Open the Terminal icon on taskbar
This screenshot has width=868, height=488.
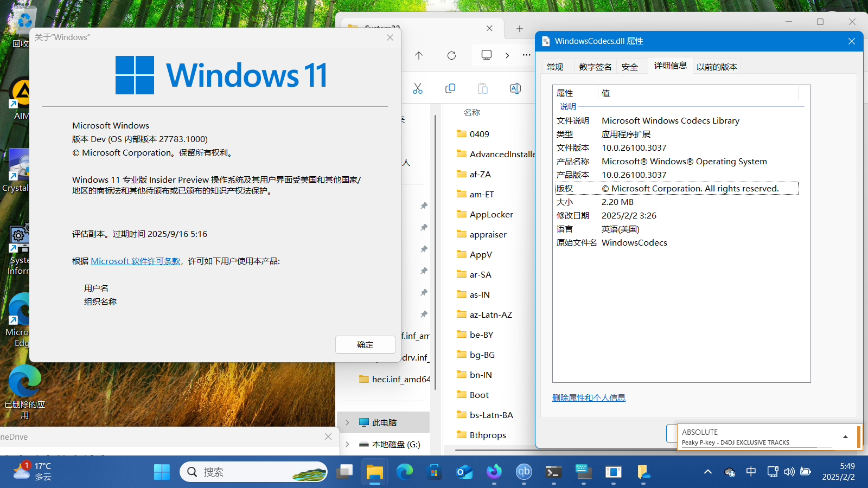(553, 472)
